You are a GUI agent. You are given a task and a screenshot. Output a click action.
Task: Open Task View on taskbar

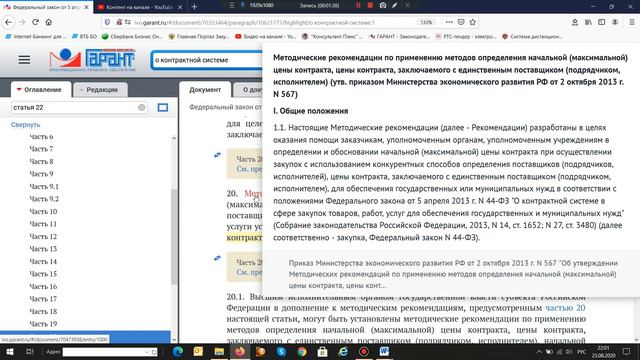30,351
